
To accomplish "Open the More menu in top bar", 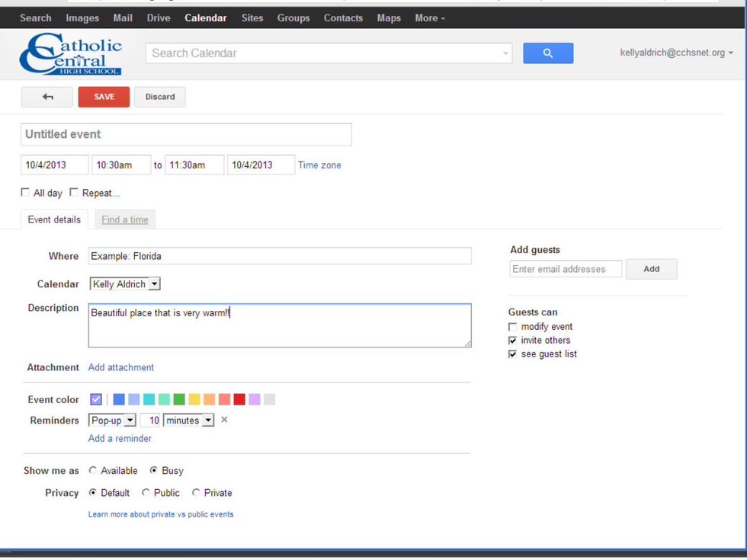I will pyautogui.click(x=430, y=18).
